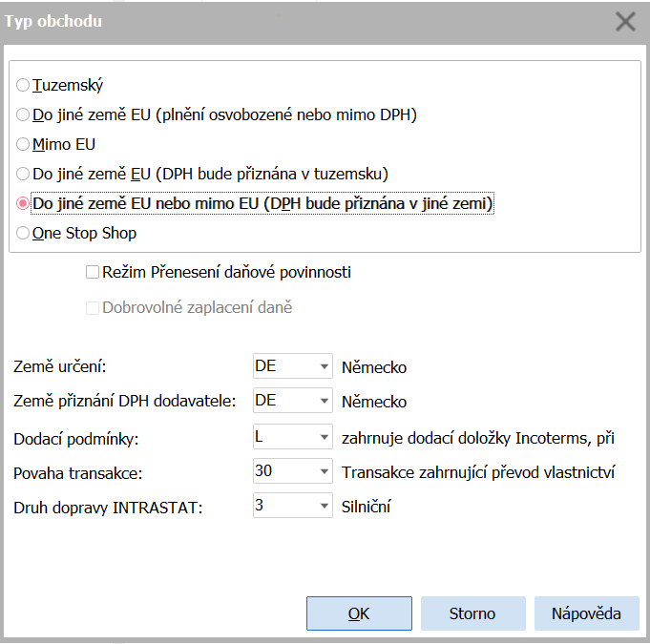Tick the Dobrovolné zaplacení daně checkbox

coord(93,308)
